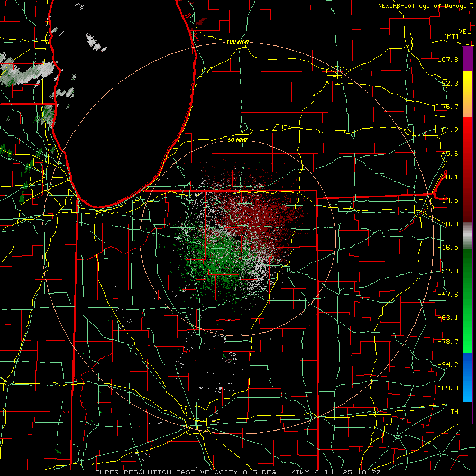Viewport: 476px width, 476px height.
Task: Select the 45.6 velocity scale value
Action: (450, 153)
